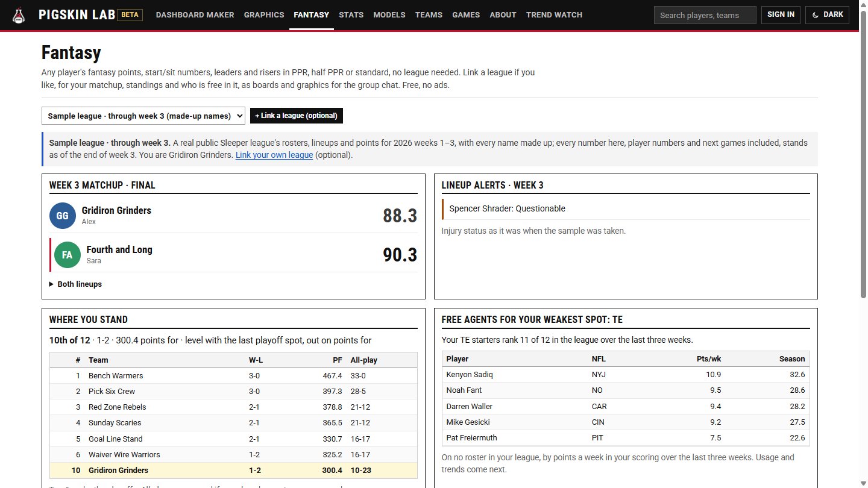Screen dimensions: 868x488
Task: Select Red Zone Rebels in standings
Action: [x=117, y=407]
